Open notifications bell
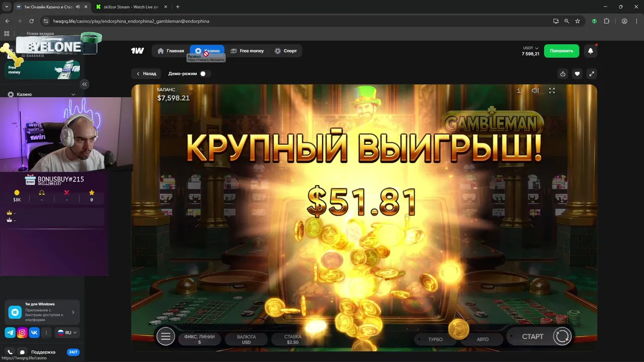Viewport: 644px width, 362px height. [x=591, y=51]
